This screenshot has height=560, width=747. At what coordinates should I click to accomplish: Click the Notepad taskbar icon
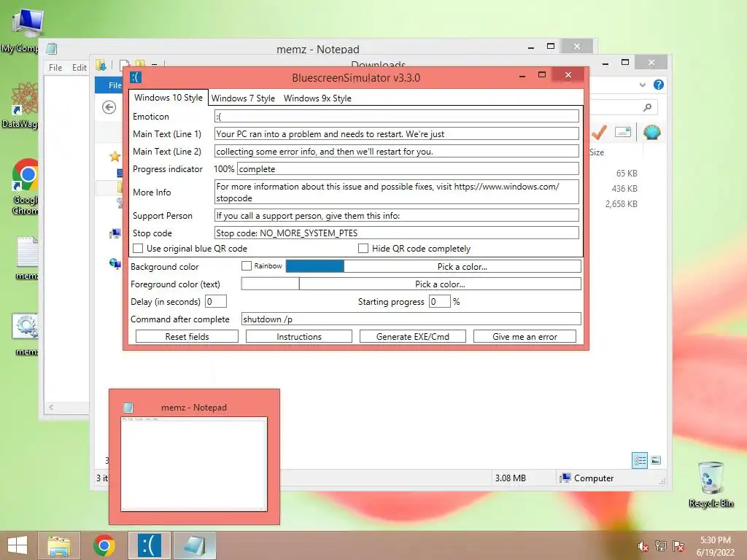[x=194, y=545]
